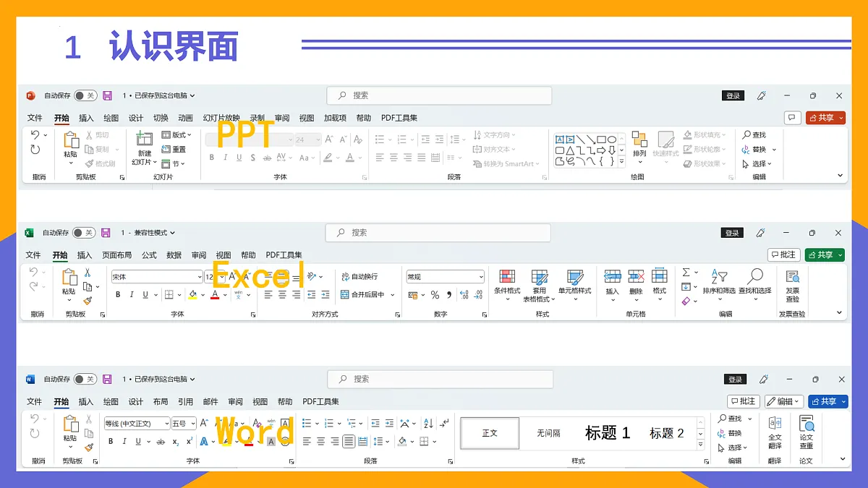This screenshot has width=868, height=488.
Task: Click the Share button in PowerPoint
Action: tap(825, 118)
